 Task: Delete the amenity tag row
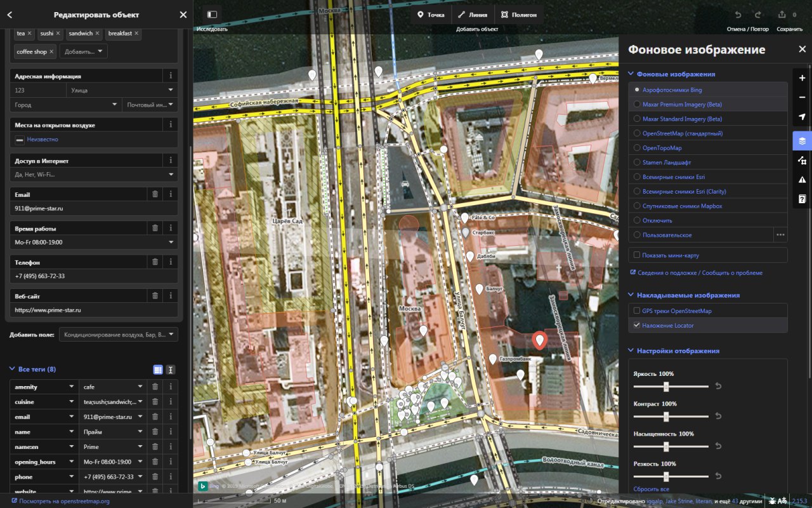155,386
